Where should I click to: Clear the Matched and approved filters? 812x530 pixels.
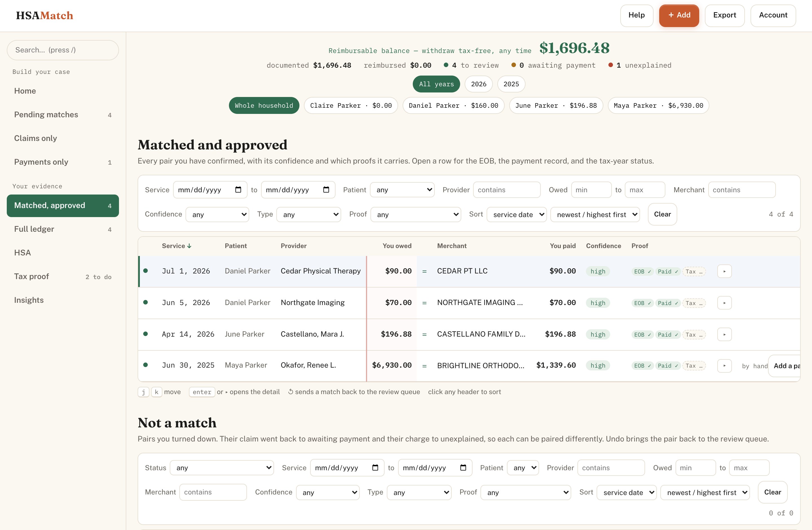point(662,214)
